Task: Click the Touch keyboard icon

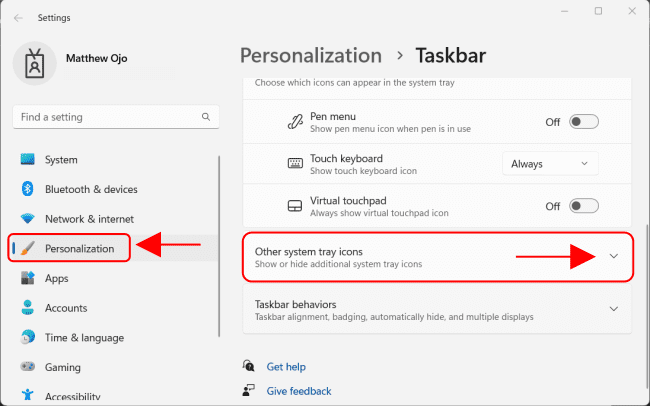Action: click(x=295, y=163)
